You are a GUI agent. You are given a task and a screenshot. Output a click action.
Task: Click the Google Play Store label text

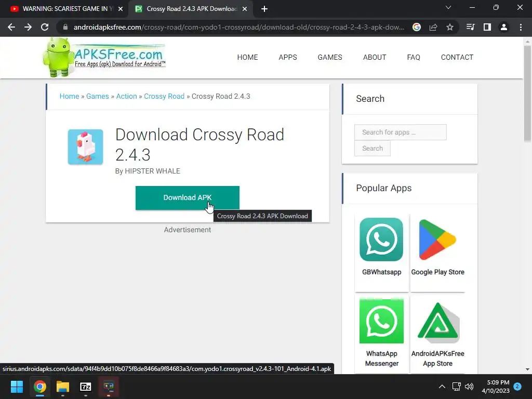click(x=437, y=272)
